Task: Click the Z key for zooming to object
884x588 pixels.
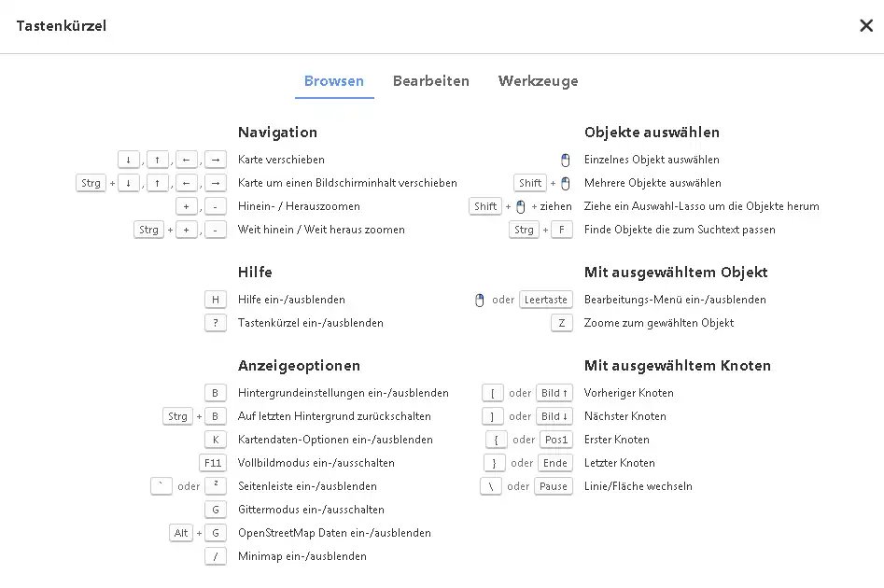Action: [562, 323]
